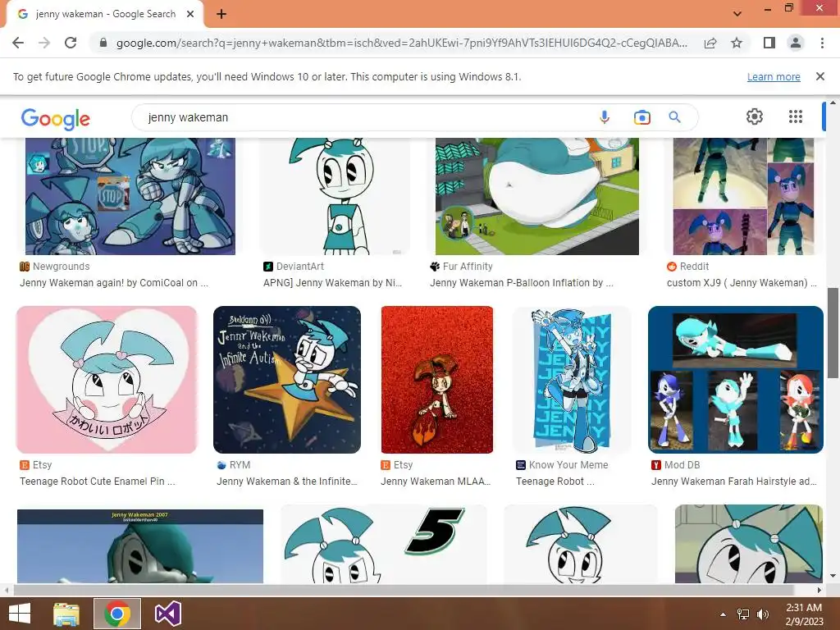Open the RYM Infinite Autism star image
840x630 pixels.
pos(286,380)
